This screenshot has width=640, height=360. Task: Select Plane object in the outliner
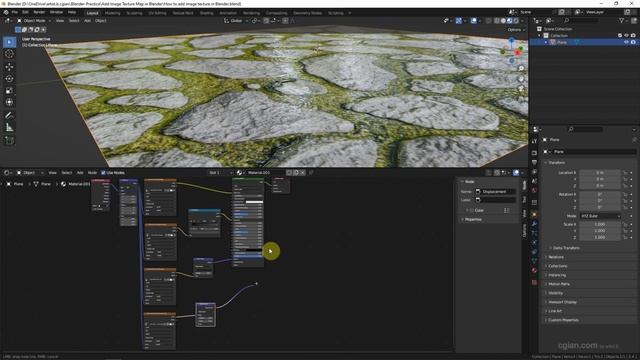[x=562, y=42]
